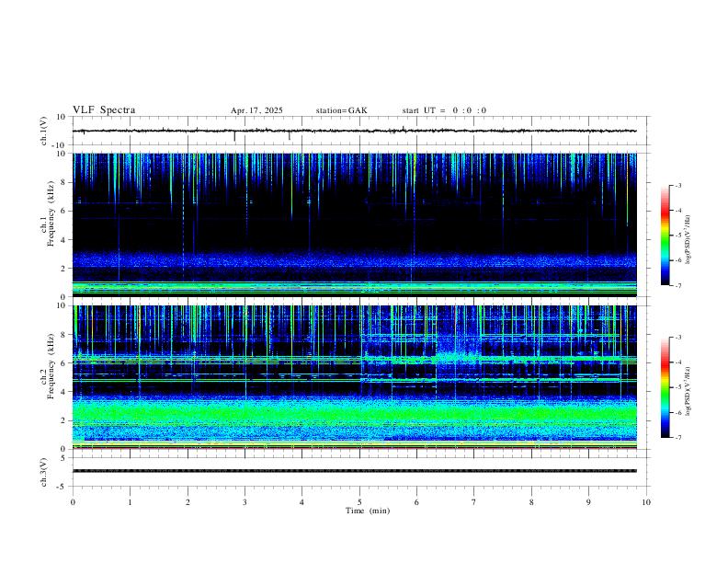The image size is (728, 563).
Task: Click the "2" time axis tick label
Action: [188, 502]
